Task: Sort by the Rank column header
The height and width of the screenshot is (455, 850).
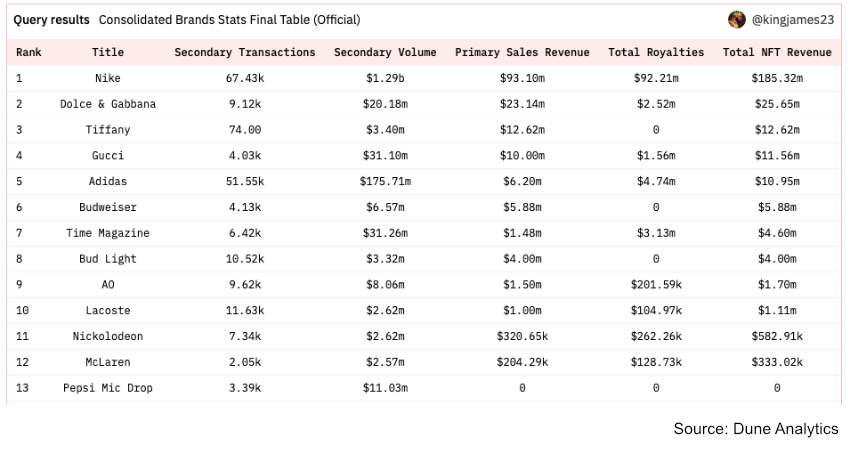Action: point(28,52)
